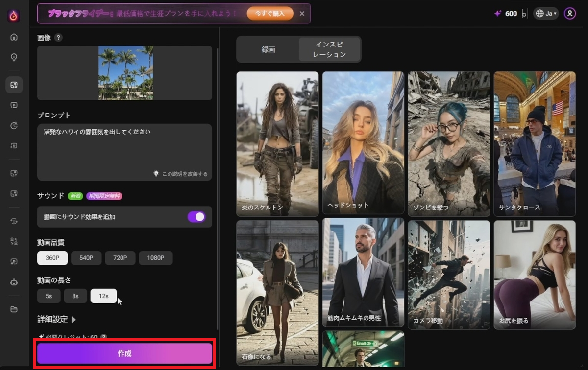Open the 筋肉ムキムキの男性 template card

[x=363, y=273]
